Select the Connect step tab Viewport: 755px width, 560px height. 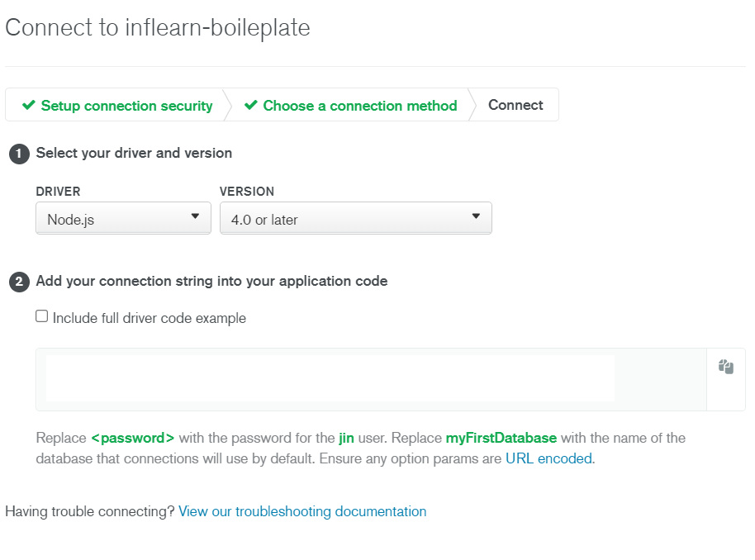515,105
